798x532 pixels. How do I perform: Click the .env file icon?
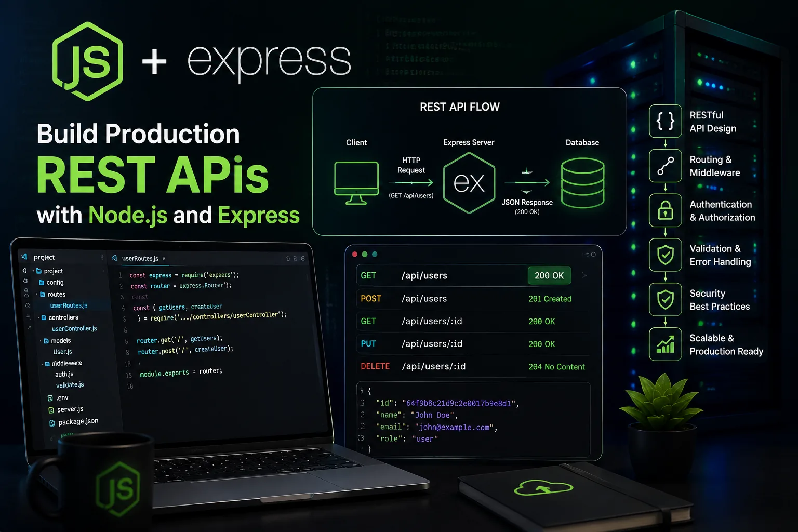click(x=50, y=398)
